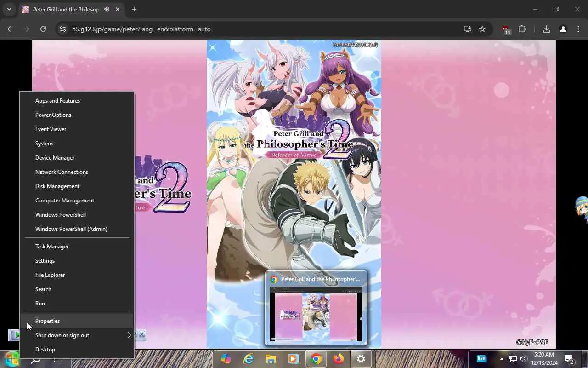Open Copilot from the taskbar
This screenshot has width=588, height=368.
pos(226,359)
